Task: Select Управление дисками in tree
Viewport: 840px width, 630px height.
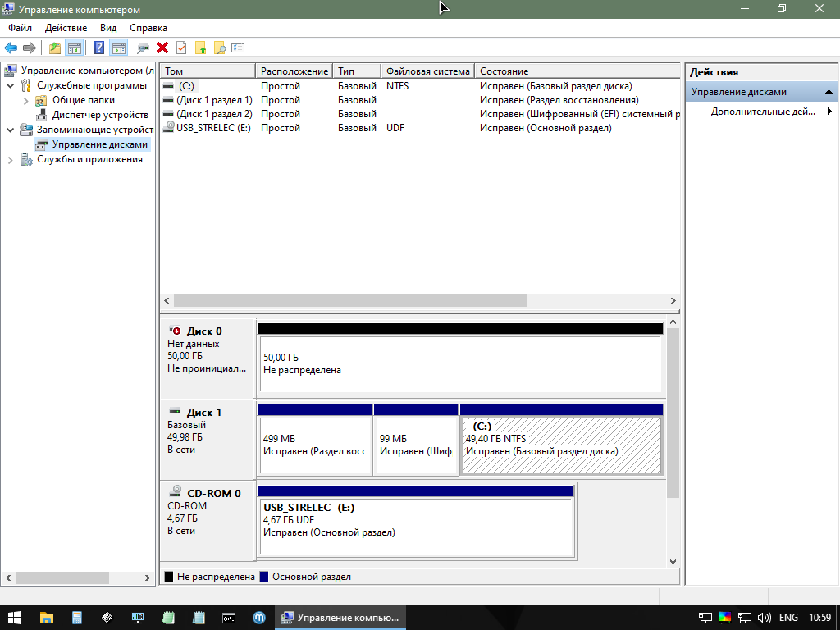Action: click(99, 144)
